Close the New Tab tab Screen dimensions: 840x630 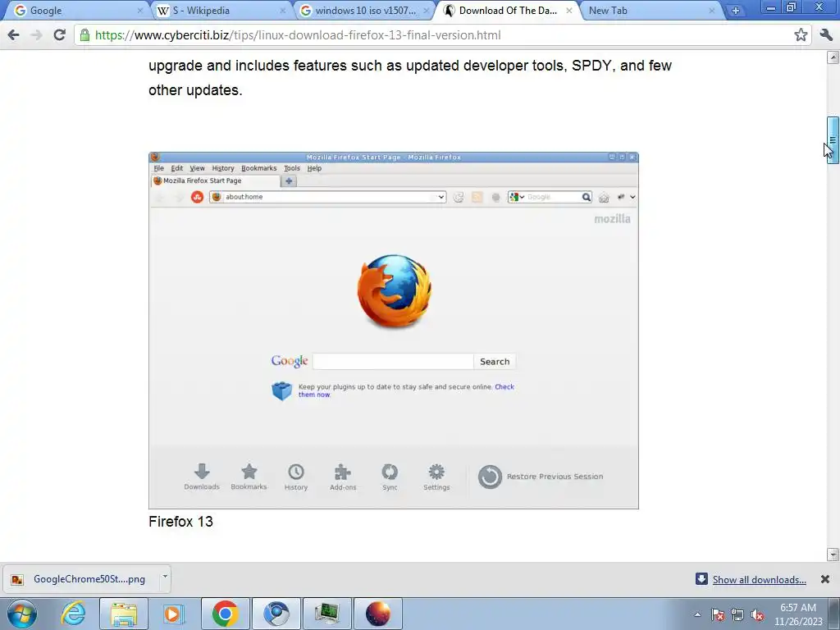tap(712, 10)
